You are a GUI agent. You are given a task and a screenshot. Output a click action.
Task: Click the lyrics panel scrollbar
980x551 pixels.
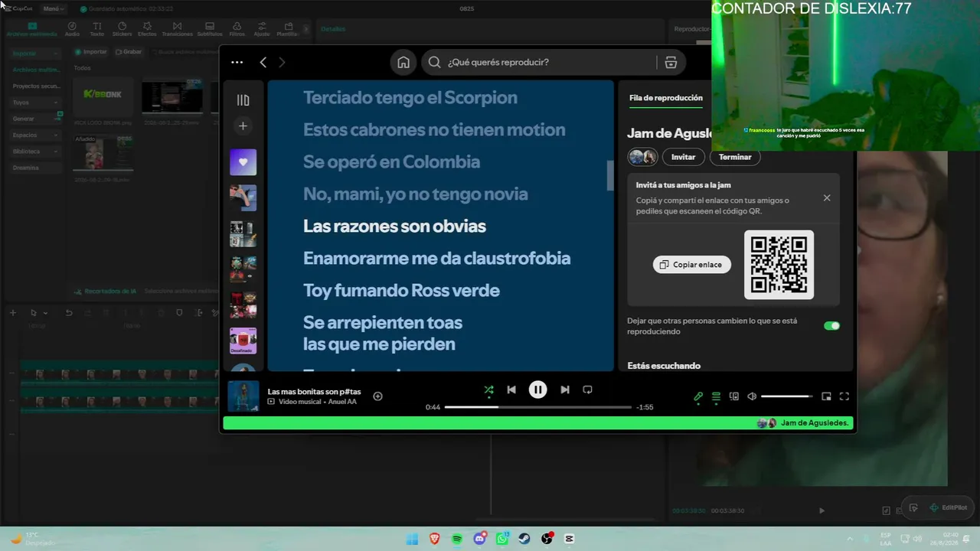pyautogui.click(x=610, y=176)
